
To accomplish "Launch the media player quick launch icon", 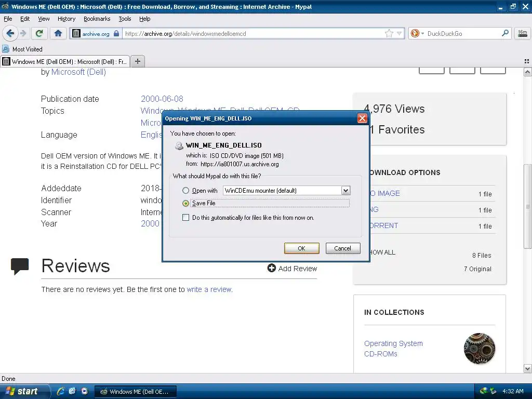I will (84, 391).
